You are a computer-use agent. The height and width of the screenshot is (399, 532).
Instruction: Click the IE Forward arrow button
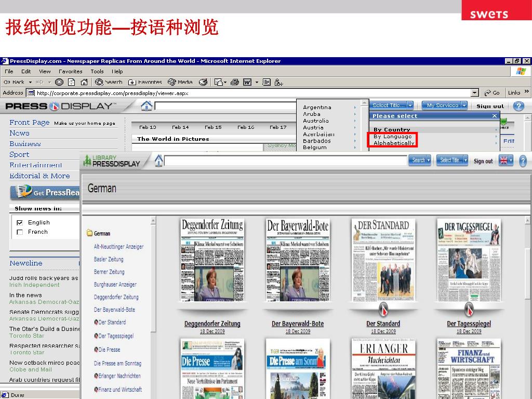click(x=39, y=82)
